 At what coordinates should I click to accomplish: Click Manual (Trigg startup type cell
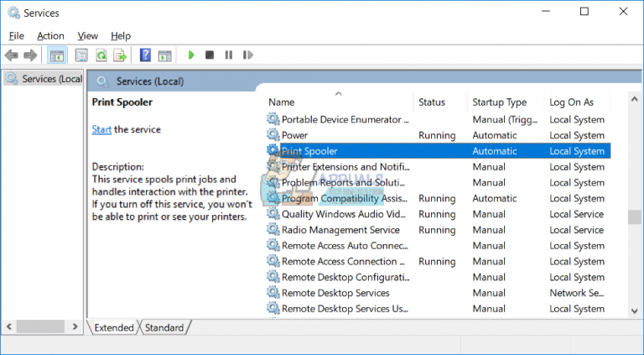(x=505, y=119)
